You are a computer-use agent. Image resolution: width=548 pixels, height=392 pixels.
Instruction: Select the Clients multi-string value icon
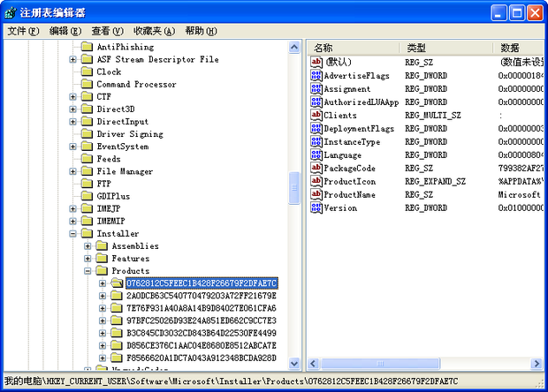[316, 115]
